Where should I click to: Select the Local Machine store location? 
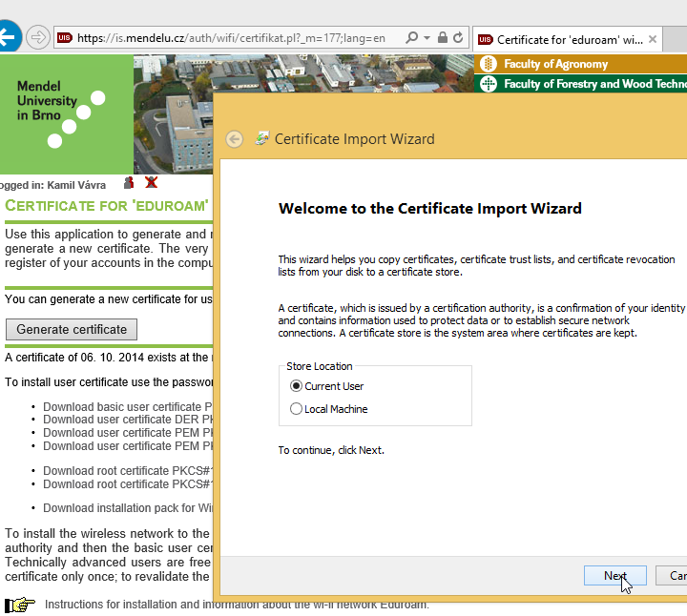(328, 409)
